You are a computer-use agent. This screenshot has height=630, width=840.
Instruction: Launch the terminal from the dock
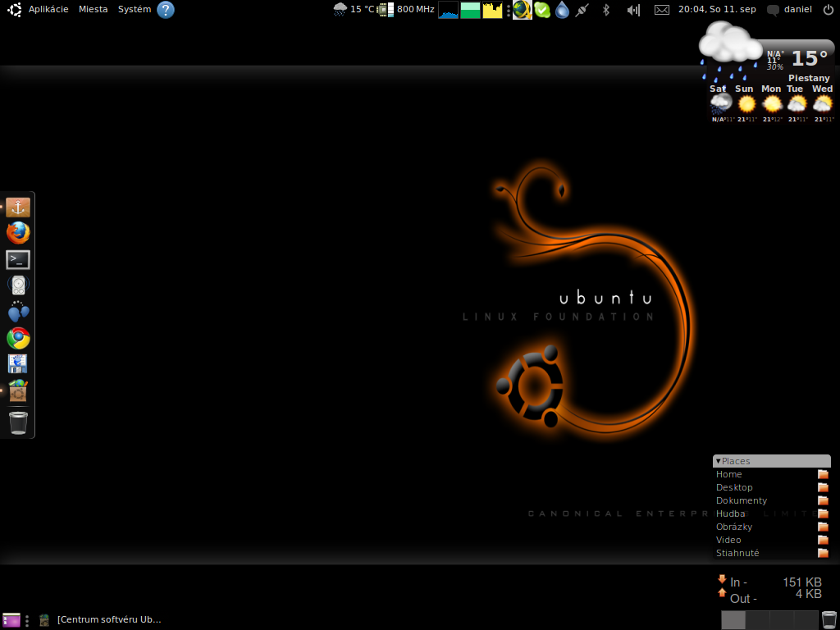18,259
